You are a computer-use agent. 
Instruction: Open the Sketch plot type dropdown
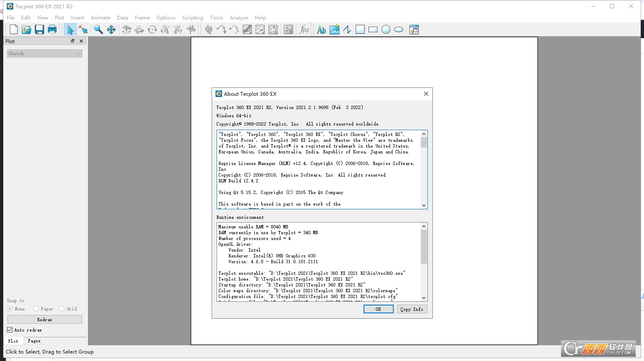click(x=45, y=53)
